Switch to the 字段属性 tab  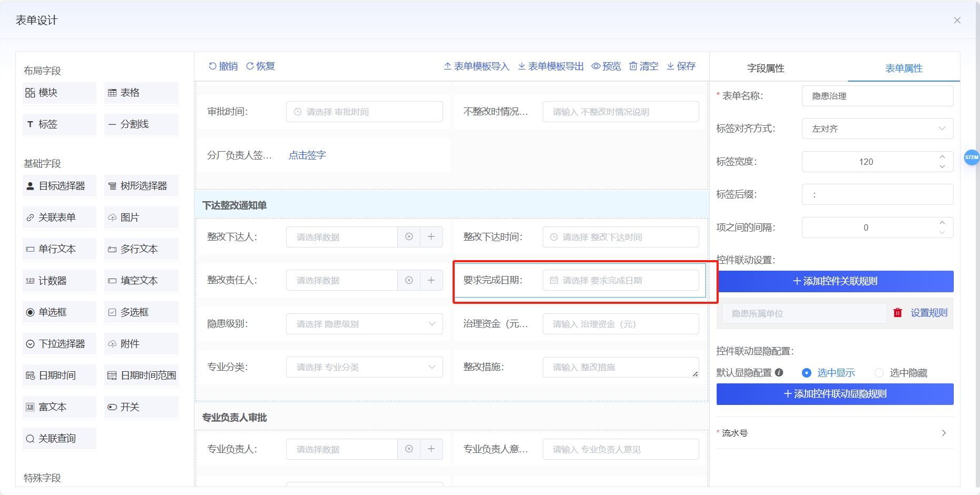click(766, 68)
